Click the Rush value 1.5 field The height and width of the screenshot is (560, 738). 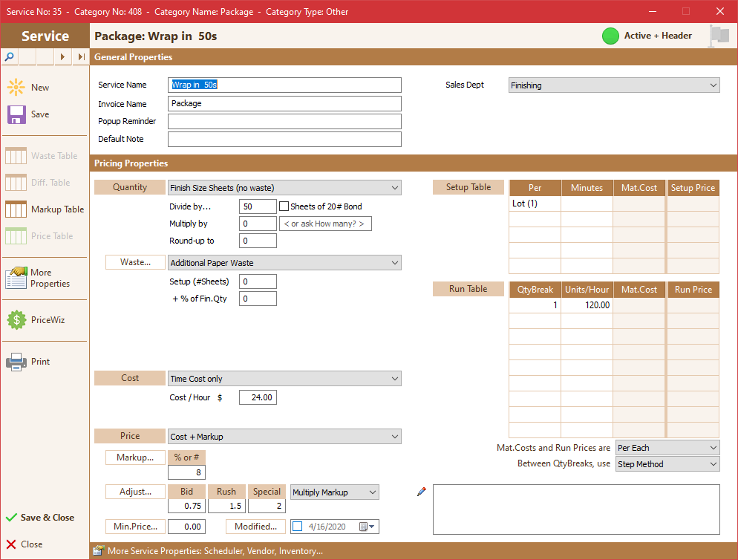point(227,506)
